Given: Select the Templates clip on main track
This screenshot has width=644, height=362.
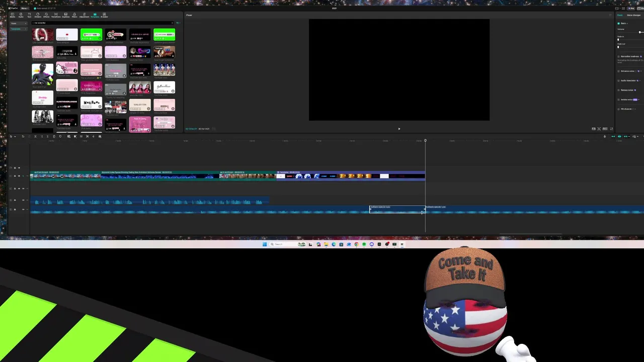Looking at the screenshot, I should point(351,176).
